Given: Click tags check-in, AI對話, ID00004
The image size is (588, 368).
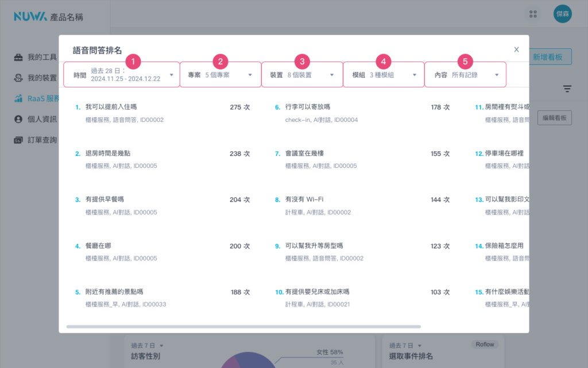Looking at the screenshot, I should pyautogui.click(x=322, y=120).
